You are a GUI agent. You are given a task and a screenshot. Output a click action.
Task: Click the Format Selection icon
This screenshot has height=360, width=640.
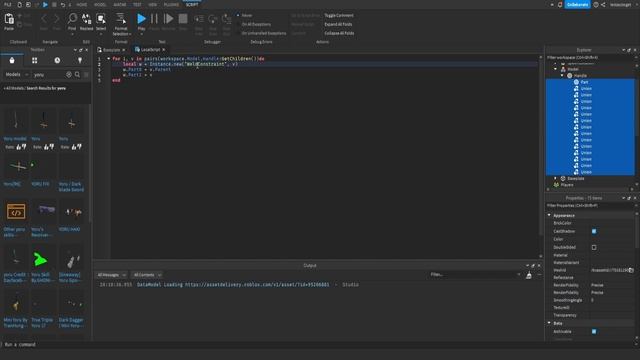(x=121, y=18)
